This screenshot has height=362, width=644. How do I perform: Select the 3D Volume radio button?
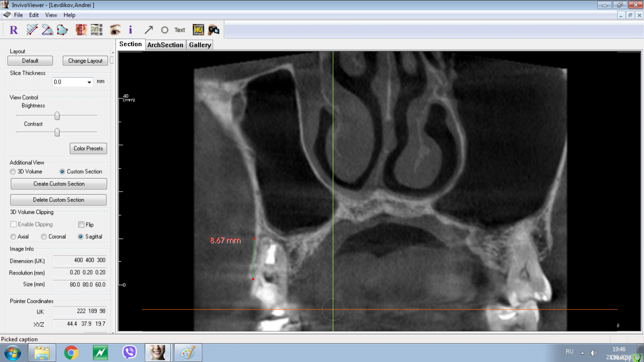tap(13, 172)
